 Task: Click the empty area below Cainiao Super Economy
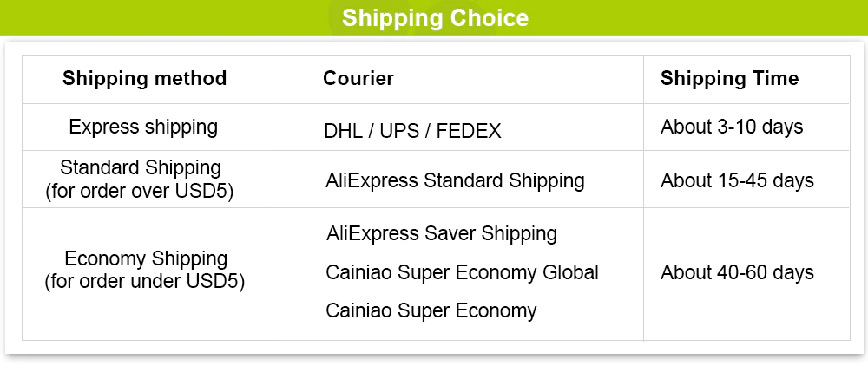pyautogui.click(x=457, y=330)
